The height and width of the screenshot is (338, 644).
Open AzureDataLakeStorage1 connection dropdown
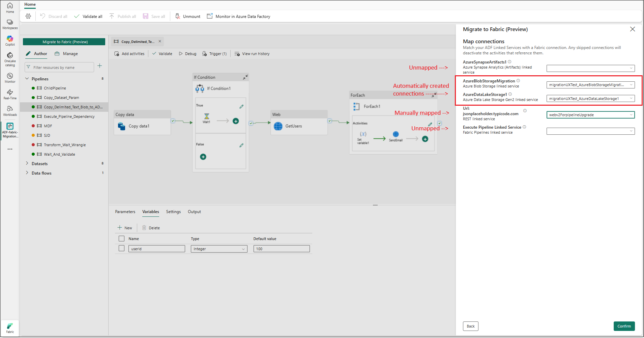590,99
